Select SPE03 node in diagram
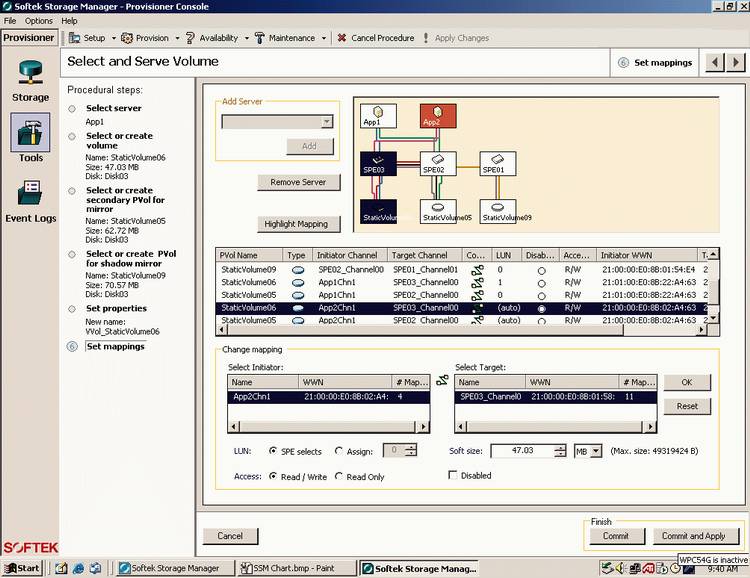Screen dimensions: 750x578 [378, 164]
